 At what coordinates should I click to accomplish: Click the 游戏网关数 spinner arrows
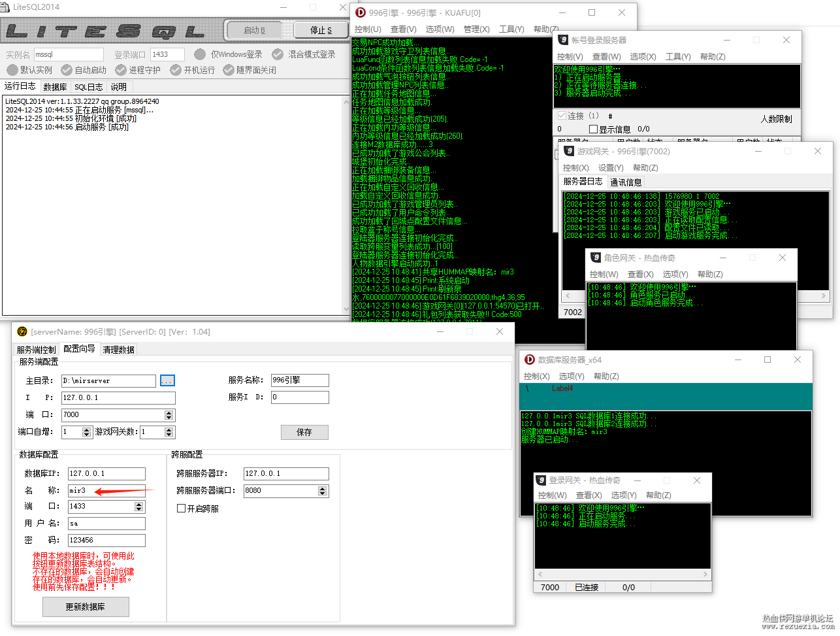click(169, 432)
